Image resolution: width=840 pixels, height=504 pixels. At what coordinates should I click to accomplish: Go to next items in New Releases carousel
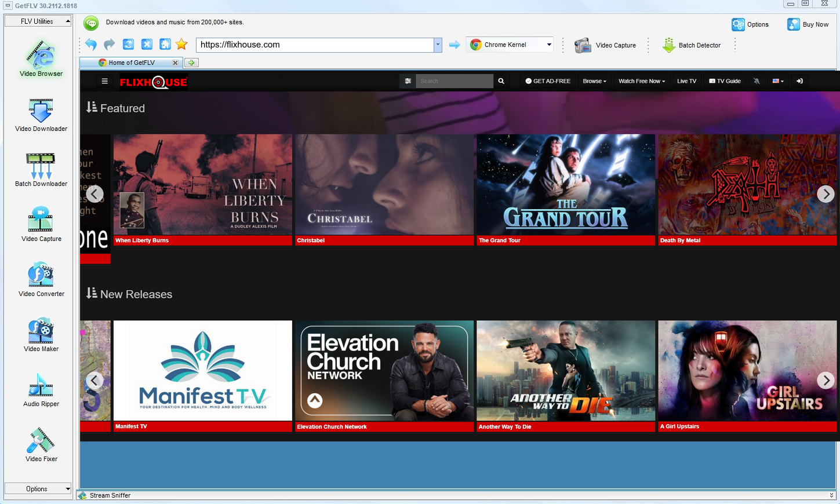[x=826, y=380]
